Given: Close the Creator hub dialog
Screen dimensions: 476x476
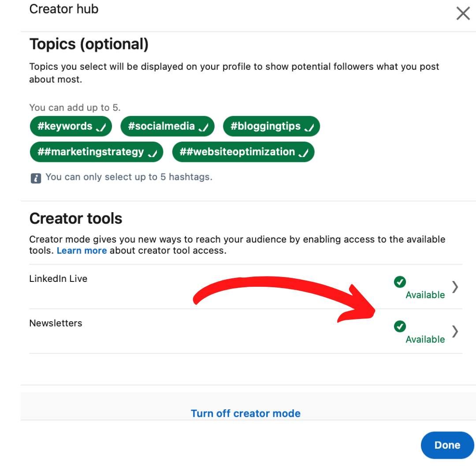Looking at the screenshot, I should [x=463, y=13].
